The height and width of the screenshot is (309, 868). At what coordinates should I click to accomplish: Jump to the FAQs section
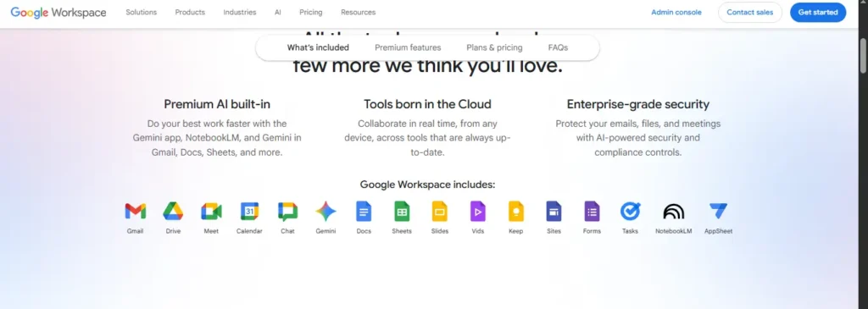pyautogui.click(x=558, y=47)
